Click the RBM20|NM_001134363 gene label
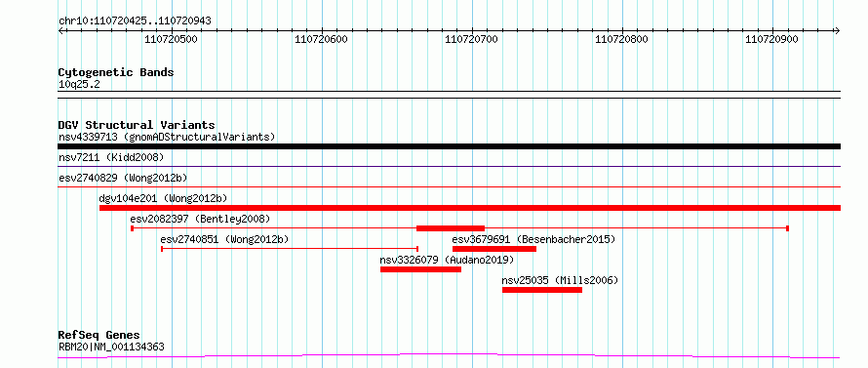Screen dimensions: 868x368 (111, 347)
